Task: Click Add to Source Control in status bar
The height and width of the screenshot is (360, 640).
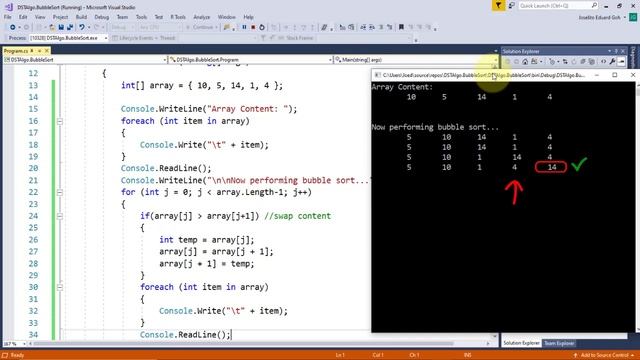Action: [605, 355]
